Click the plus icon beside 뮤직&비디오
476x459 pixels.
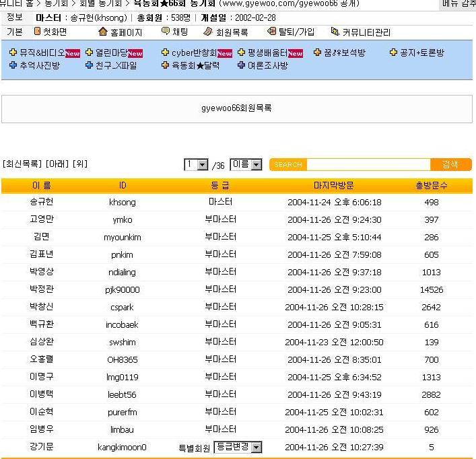tap(13, 52)
